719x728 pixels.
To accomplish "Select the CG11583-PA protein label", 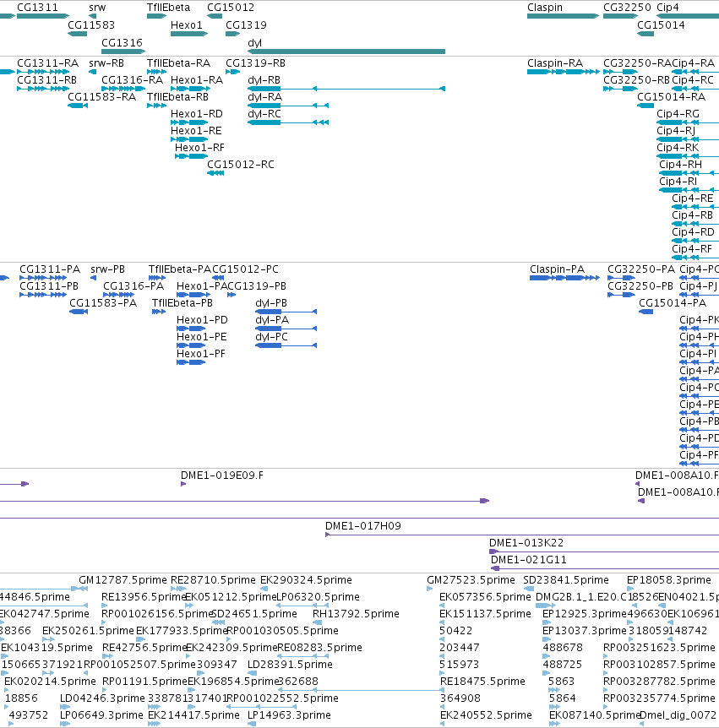I will [x=103, y=303].
